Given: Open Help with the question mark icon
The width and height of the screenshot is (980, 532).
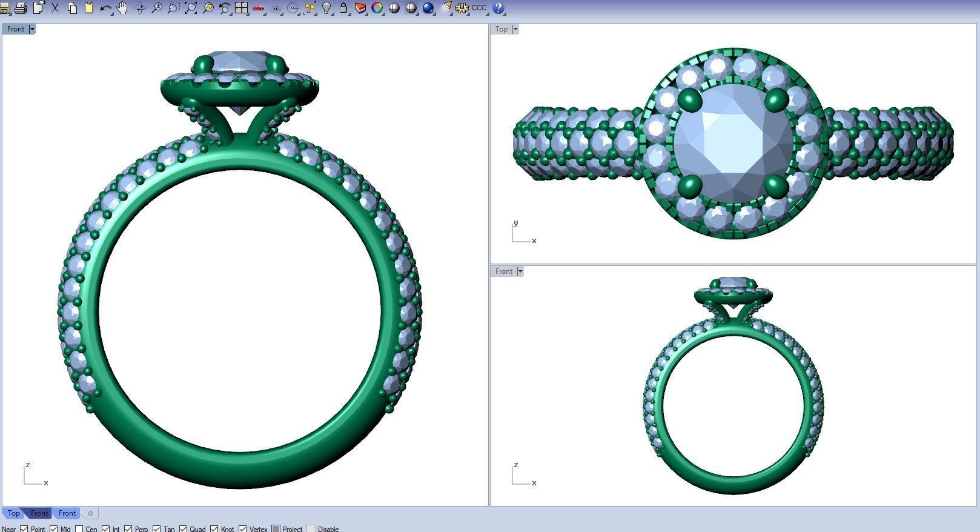Looking at the screenshot, I should [x=498, y=8].
